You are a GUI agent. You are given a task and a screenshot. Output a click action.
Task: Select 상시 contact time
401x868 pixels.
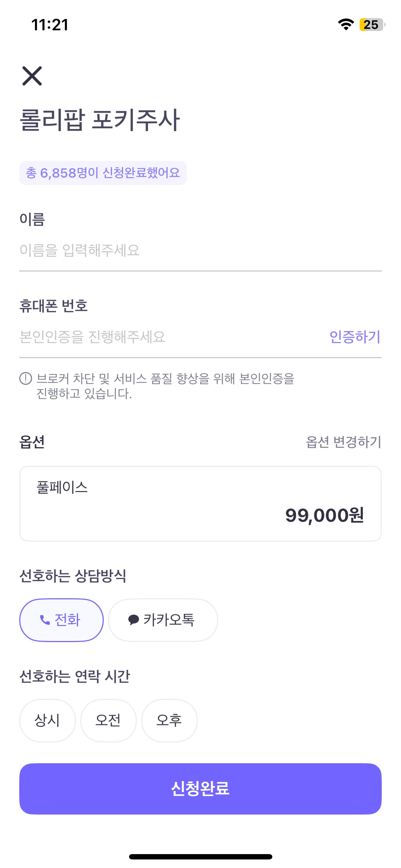(47, 720)
